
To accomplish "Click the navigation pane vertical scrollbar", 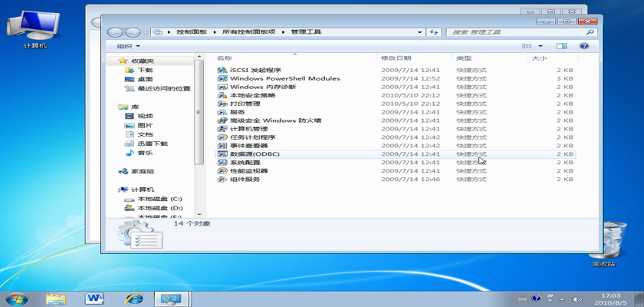I will (199, 130).
